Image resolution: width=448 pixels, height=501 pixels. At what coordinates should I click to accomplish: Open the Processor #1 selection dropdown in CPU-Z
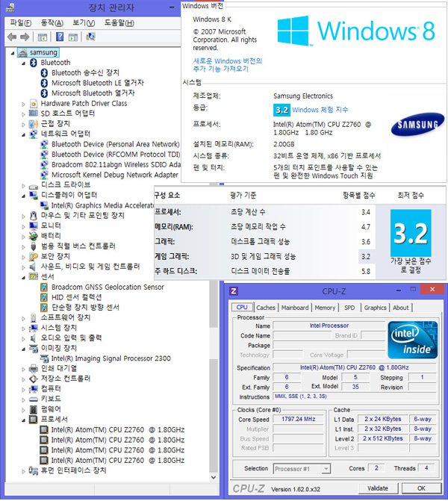pyautogui.click(x=326, y=469)
